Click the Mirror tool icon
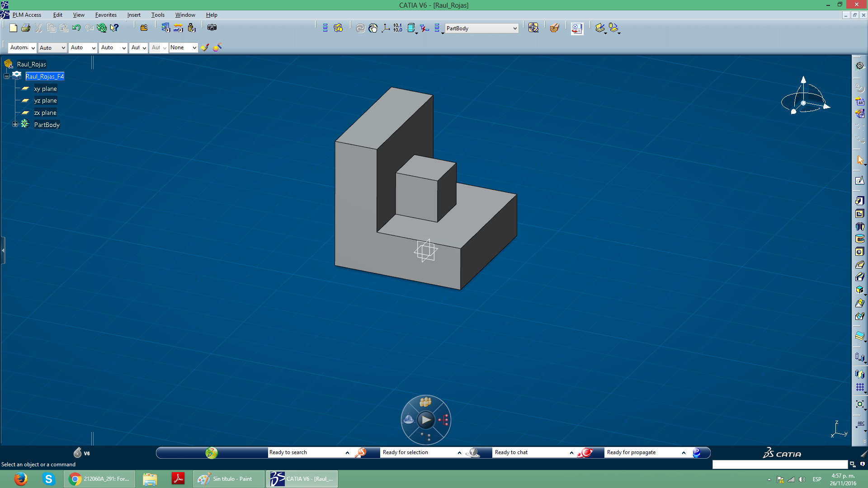 [x=859, y=374]
